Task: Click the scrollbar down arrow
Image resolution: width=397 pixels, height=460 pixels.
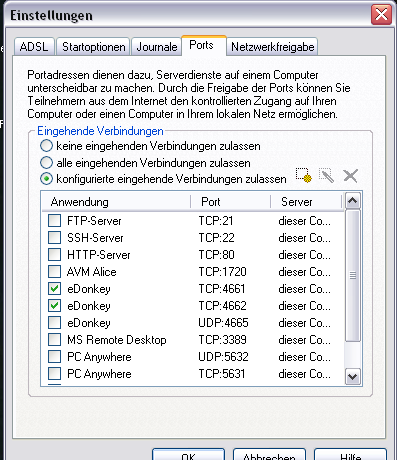Action: pos(352,377)
